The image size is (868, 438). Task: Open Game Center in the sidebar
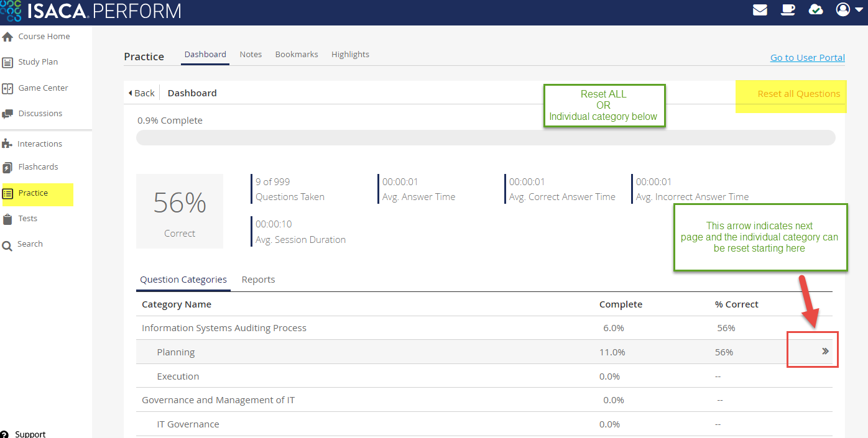pyautogui.click(x=43, y=88)
